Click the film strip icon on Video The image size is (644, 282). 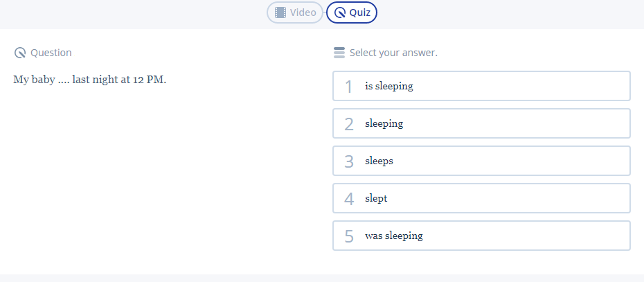pos(280,12)
